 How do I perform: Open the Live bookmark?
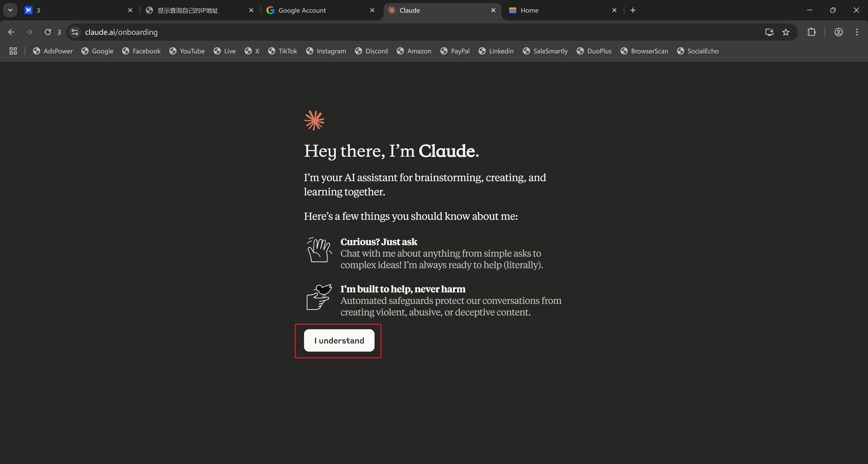coord(225,51)
